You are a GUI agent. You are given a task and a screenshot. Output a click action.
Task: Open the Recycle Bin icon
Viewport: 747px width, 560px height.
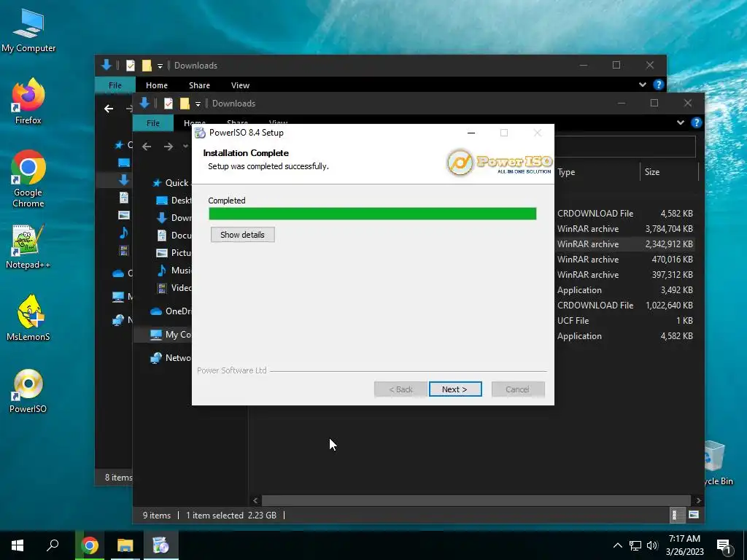pos(717,462)
